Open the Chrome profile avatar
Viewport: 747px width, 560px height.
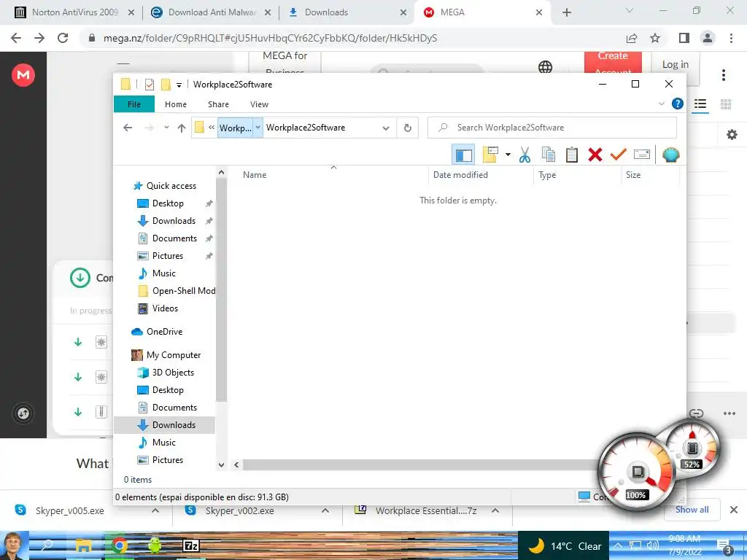tap(708, 38)
